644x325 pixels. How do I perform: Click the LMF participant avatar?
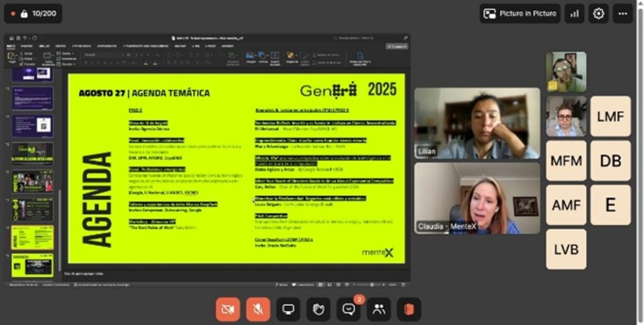tap(610, 116)
